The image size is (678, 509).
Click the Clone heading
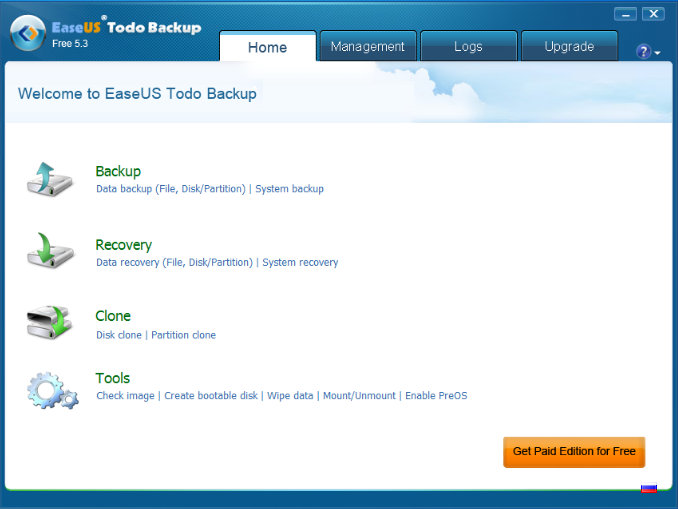click(113, 316)
